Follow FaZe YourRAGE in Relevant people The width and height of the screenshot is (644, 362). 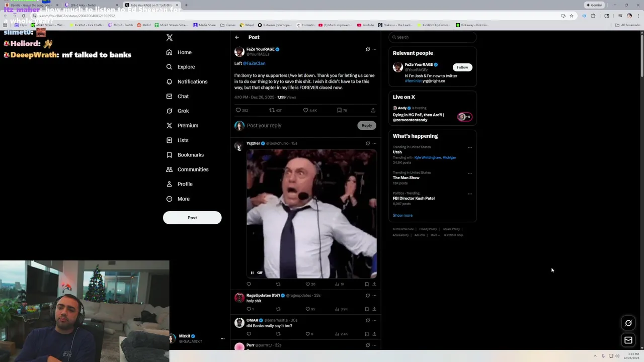click(x=462, y=67)
